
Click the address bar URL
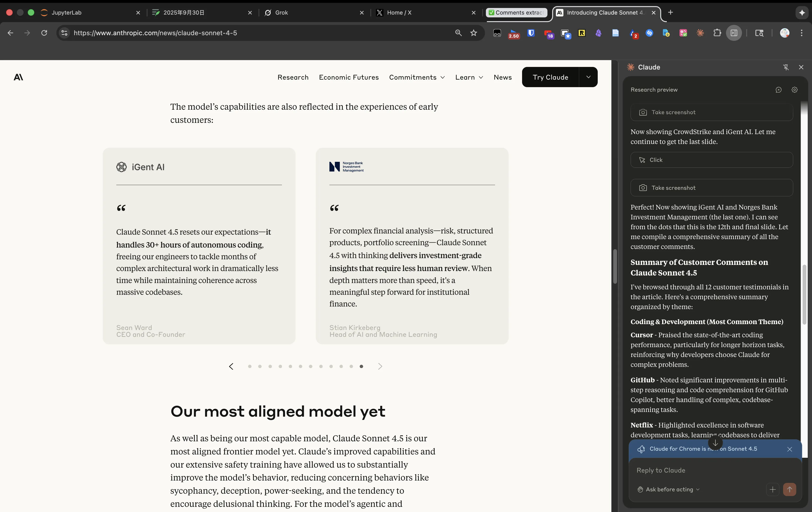point(155,33)
